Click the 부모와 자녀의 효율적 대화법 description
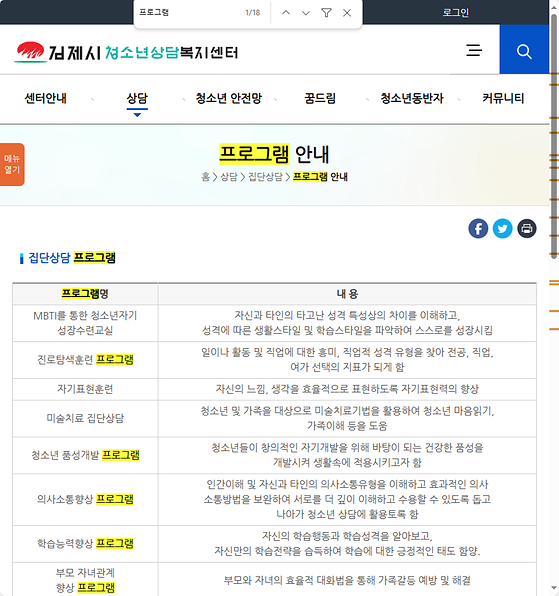The width and height of the screenshot is (559, 596). coord(347,580)
